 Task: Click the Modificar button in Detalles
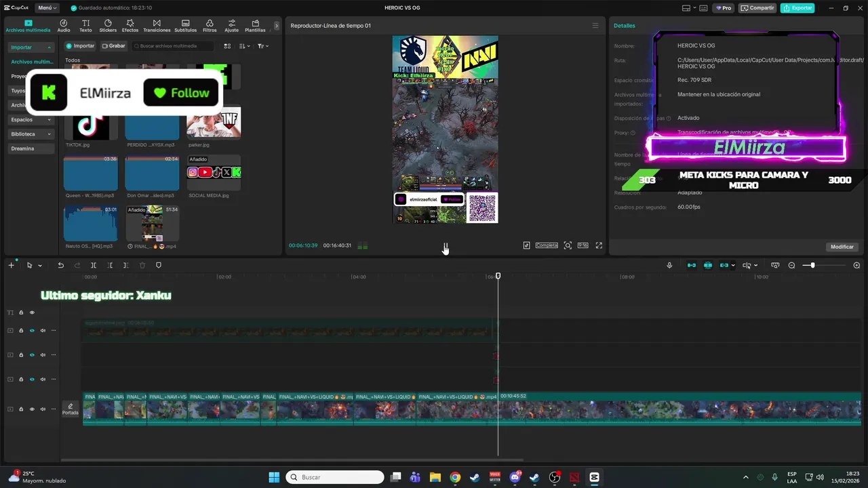click(842, 247)
